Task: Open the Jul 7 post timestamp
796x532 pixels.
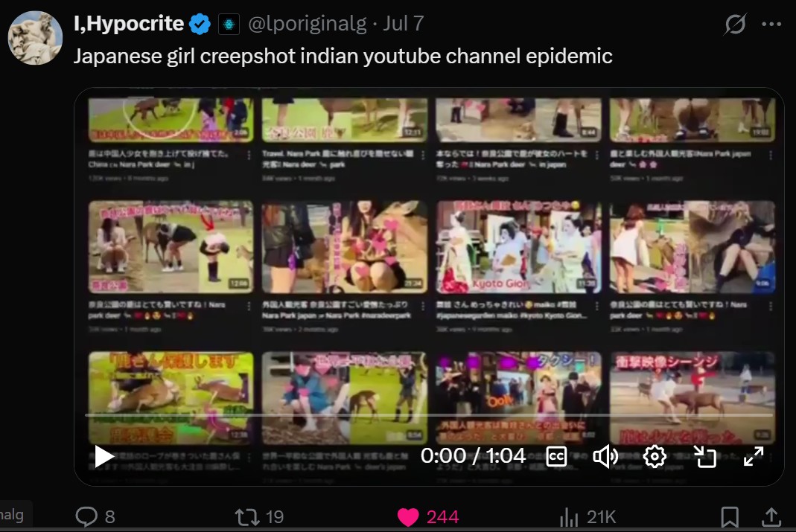Action: (x=403, y=24)
